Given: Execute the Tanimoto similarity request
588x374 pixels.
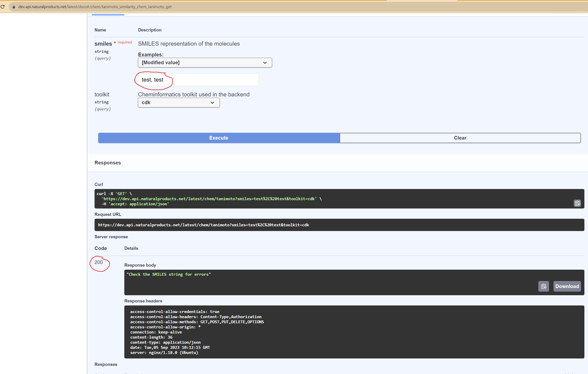Looking at the screenshot, I should (218, 138).
